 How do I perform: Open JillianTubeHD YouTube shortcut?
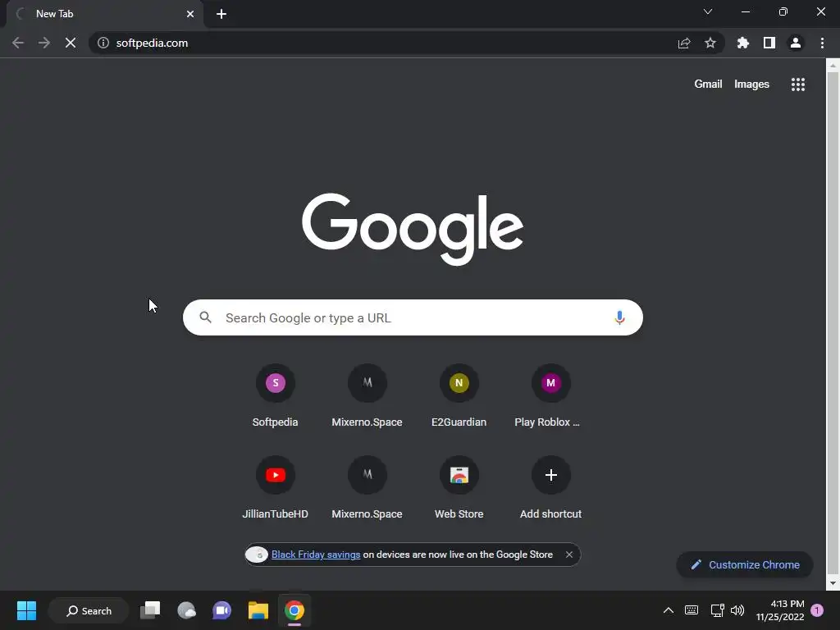(276, 488)
